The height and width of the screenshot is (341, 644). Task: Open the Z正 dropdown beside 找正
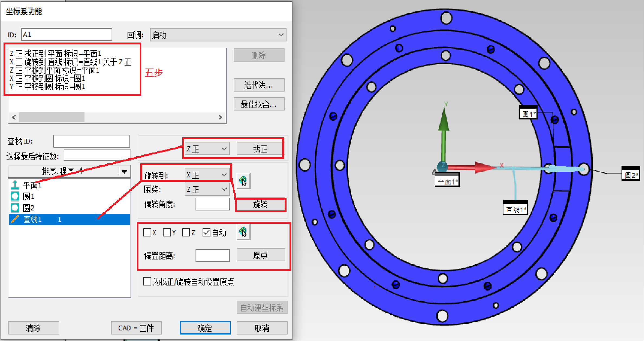(x=206, y=148)
